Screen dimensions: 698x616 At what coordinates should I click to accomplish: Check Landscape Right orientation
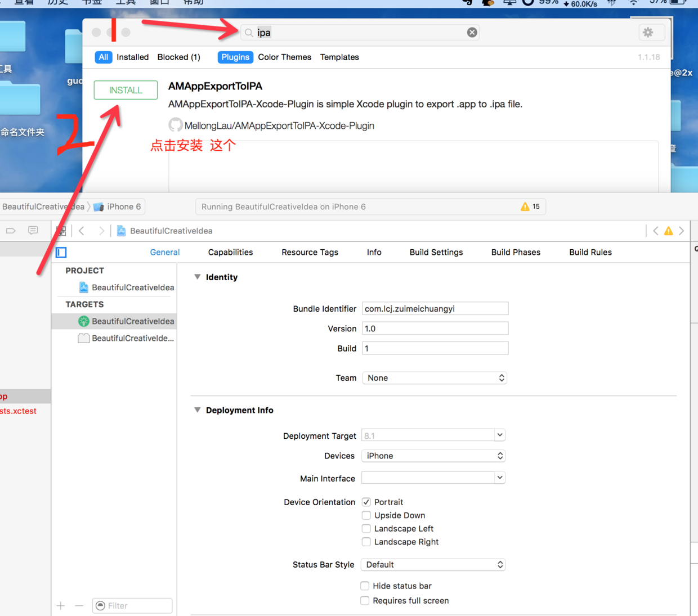[366, 542]
